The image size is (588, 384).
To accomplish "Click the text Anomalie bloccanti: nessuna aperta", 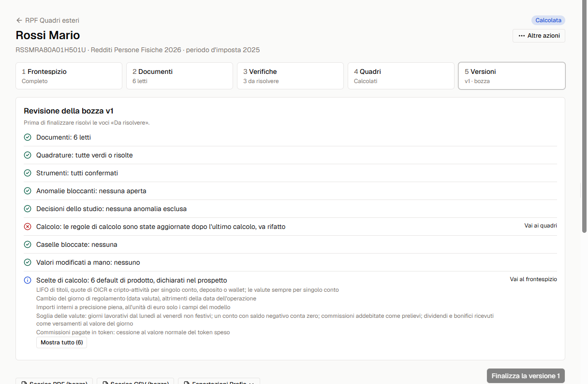I will 91,191.
